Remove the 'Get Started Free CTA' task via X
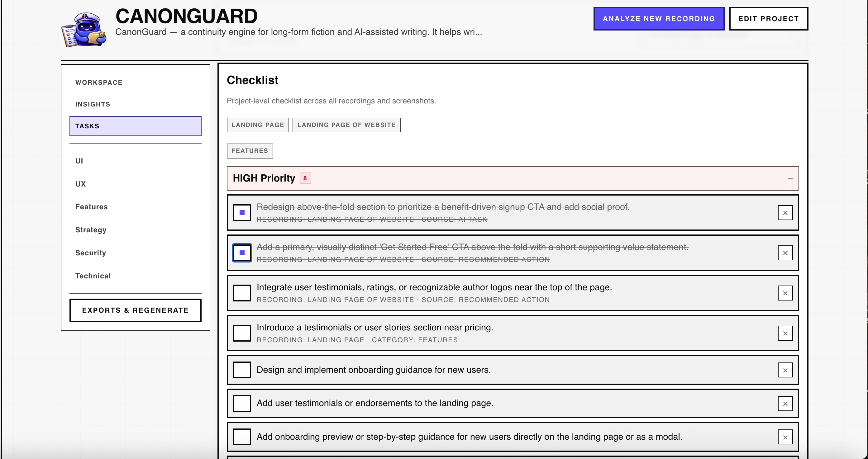Viewport: 868px width, 459px height. pyautogui.click(x=785, y=253)
